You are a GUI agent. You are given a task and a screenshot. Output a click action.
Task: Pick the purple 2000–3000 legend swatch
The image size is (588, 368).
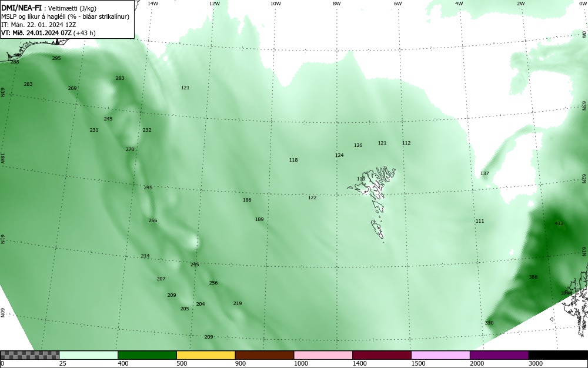(x=499, y=355)
